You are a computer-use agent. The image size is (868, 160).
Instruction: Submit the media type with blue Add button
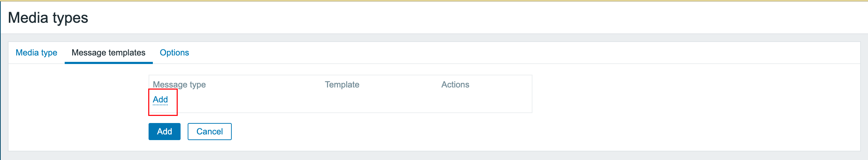click(164, 132)
